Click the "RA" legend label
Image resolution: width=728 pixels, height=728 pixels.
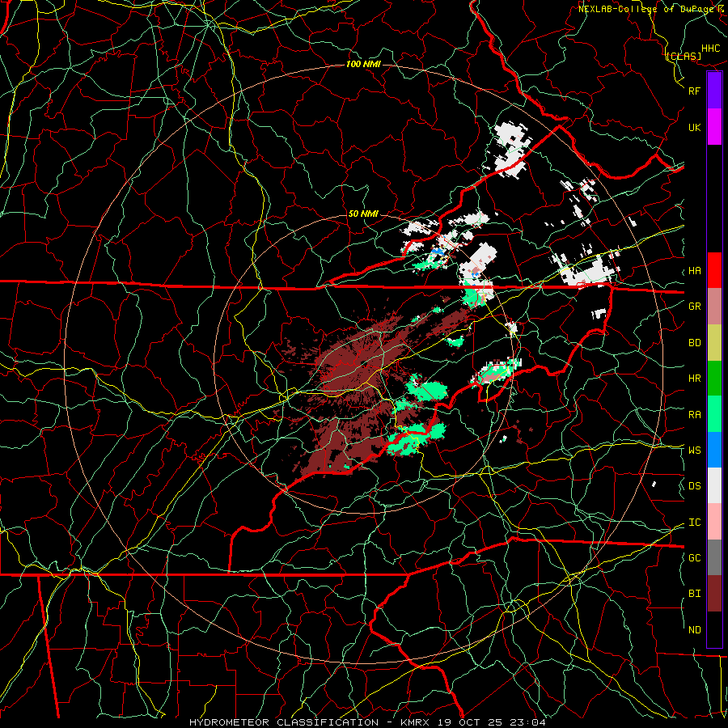tap(694, 415)
